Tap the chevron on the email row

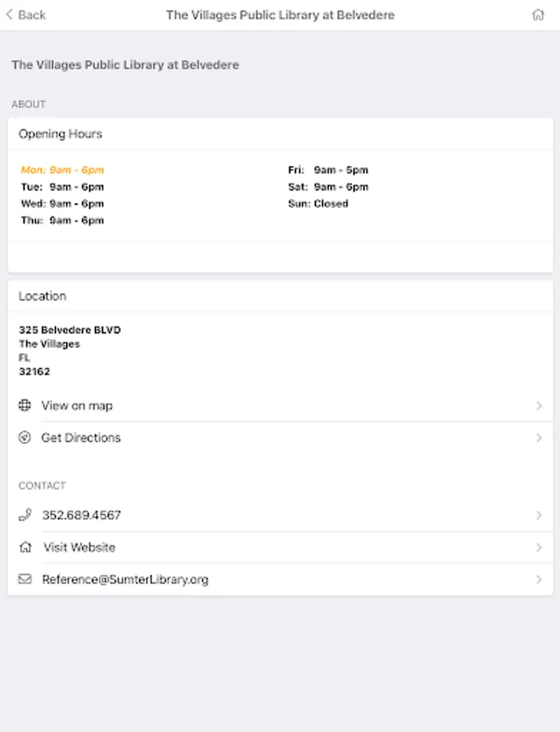coord(539,579)
